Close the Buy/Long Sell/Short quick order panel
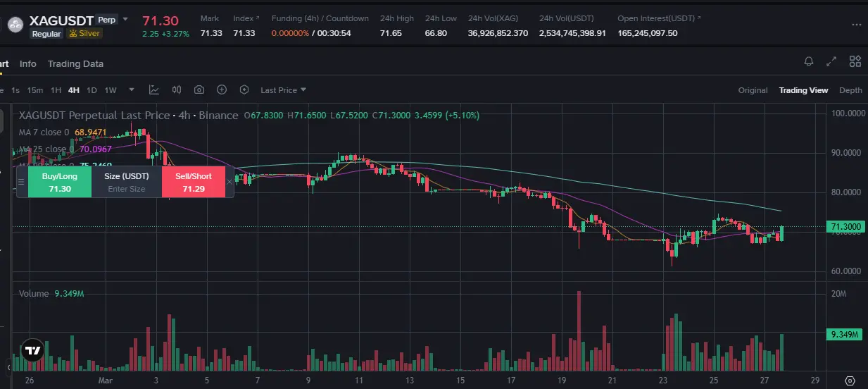The height and width of the screenshot is (389, 868). click(229, 182)
